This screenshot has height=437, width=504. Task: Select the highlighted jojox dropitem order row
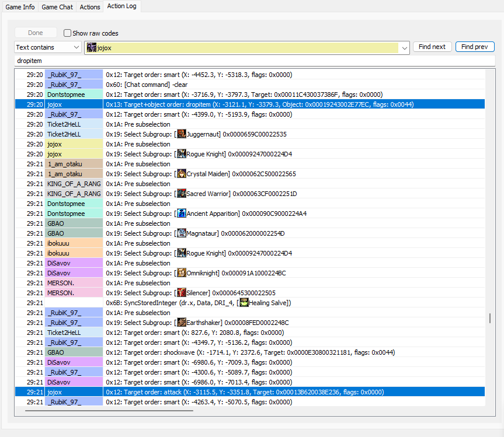tap(250, 104)
